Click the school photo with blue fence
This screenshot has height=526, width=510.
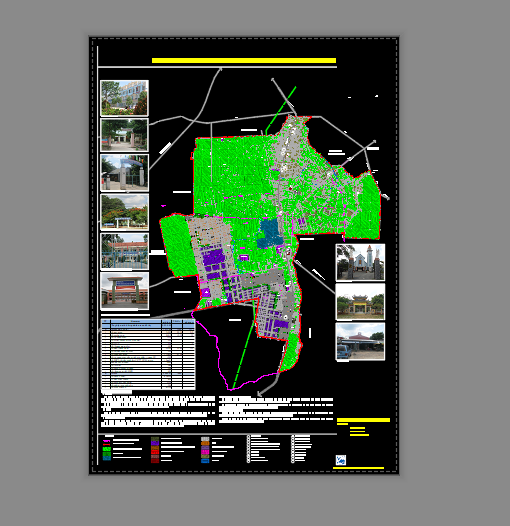click(x=124, y=251)
